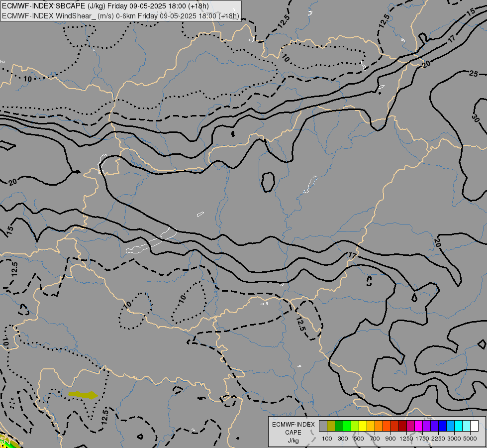Click the CAPE label in the legend
The width and height of the screenshot is (487, 448).
293,433
